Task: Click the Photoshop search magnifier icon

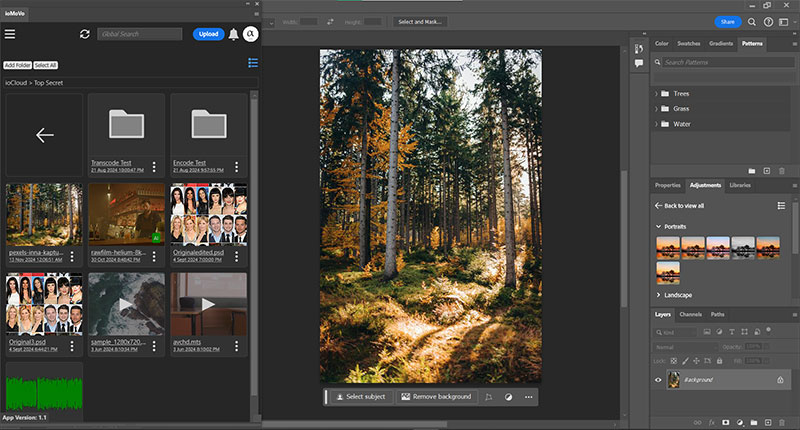Action: 751,21
